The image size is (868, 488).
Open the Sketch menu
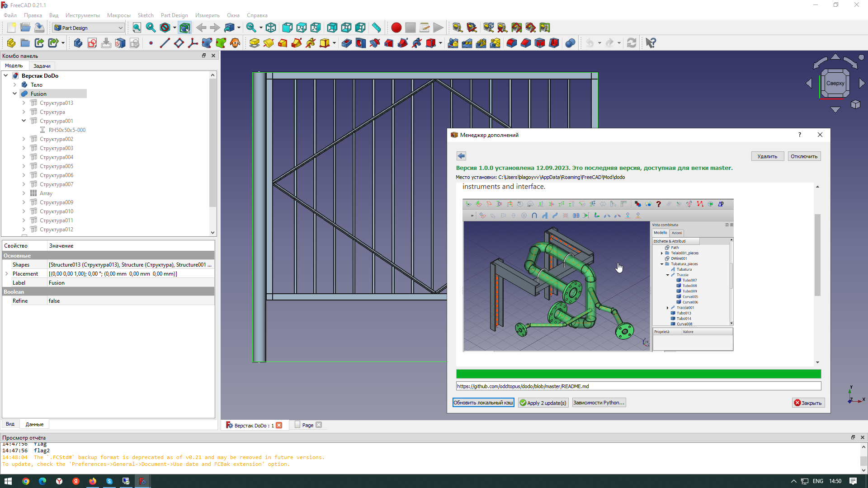146,15
